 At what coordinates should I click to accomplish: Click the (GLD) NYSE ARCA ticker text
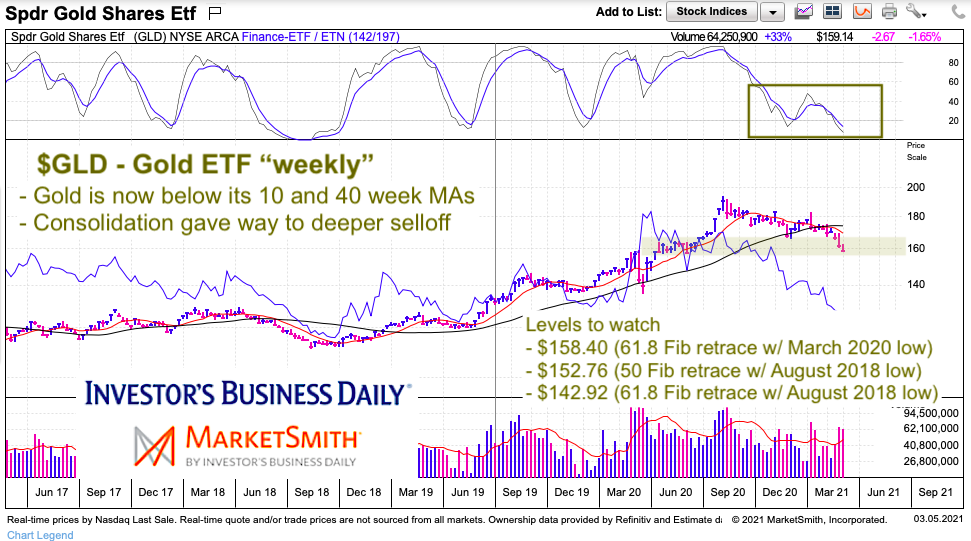click(186, 37)
